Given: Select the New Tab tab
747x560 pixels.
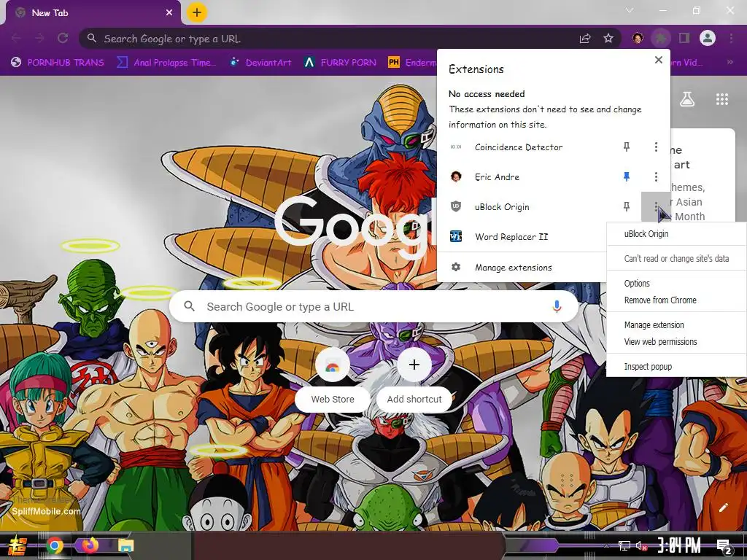Looking at the screenshot, I should pos(93,13).
